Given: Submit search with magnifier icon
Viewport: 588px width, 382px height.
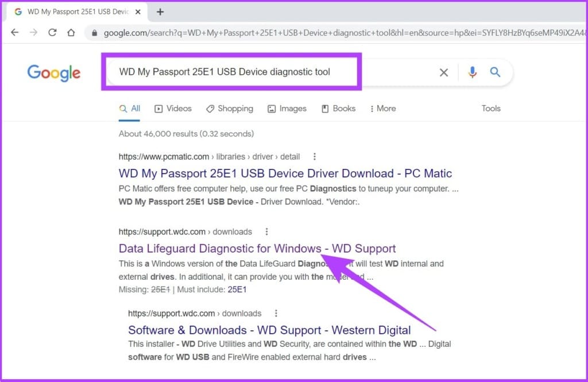Looking at the screenshot, I should (x=495, y=72).
